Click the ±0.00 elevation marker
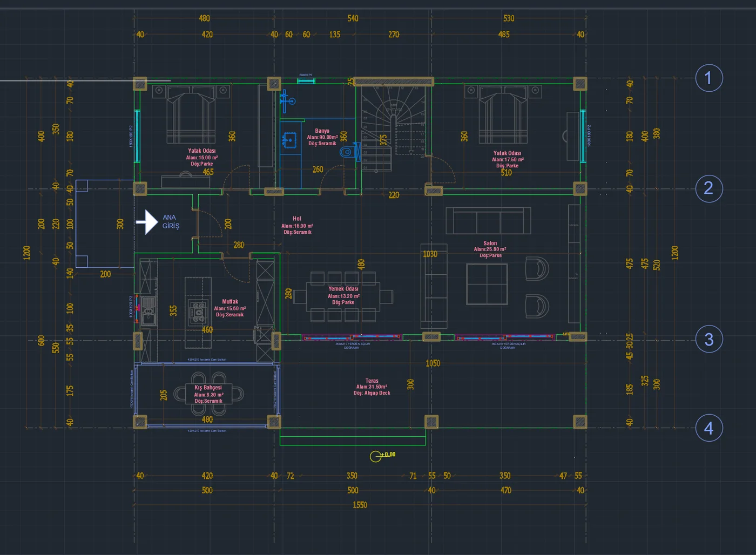 pyautogui.click(x=383, y=456)
